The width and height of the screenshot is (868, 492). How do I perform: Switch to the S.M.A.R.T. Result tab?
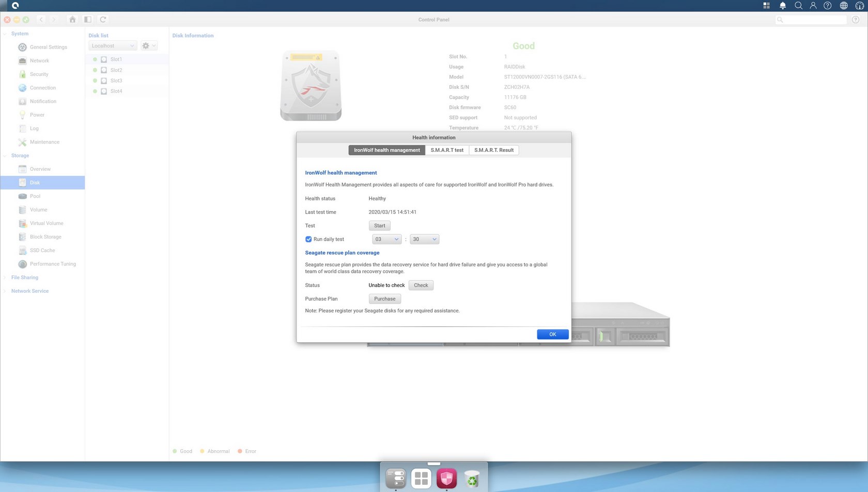pyautogui.click(x=494, y=150)
